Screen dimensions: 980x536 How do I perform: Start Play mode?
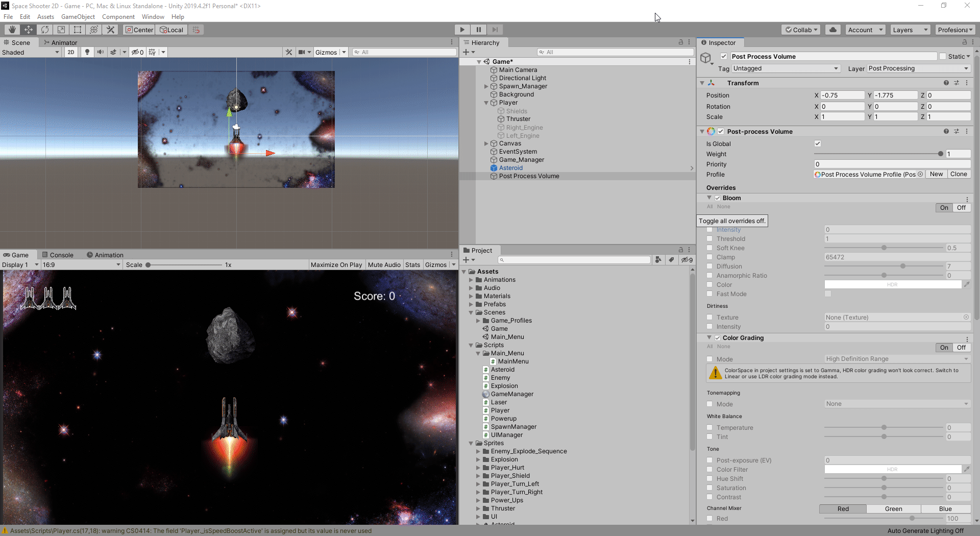(462, 30)
